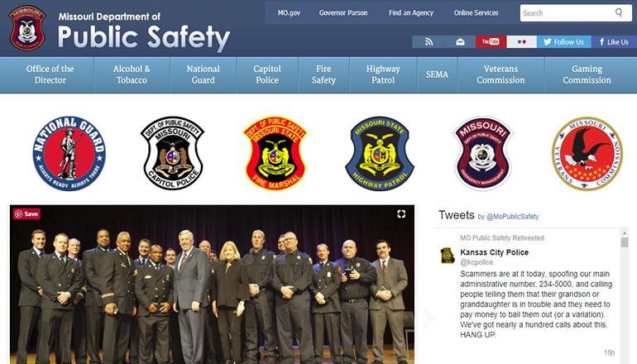637x364 pixels.
Task: Open the YouTube channel icon
Action: click(490, 41)
